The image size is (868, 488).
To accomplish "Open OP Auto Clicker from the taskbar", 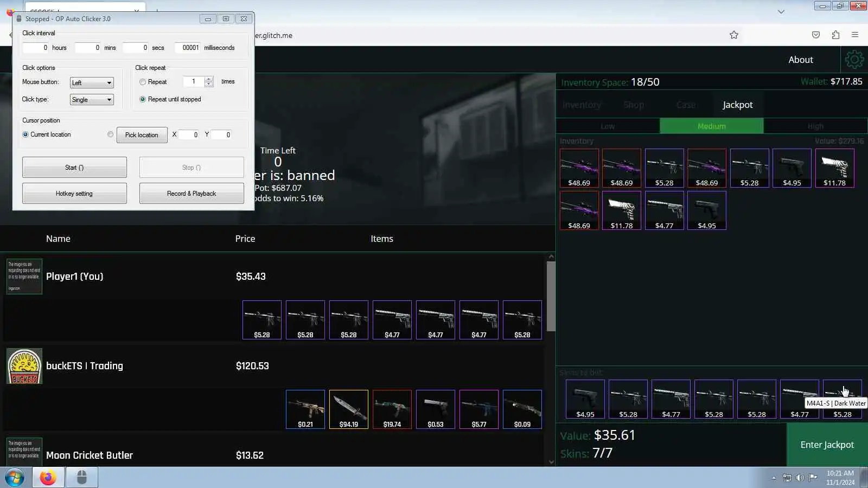I will [82, 478].
